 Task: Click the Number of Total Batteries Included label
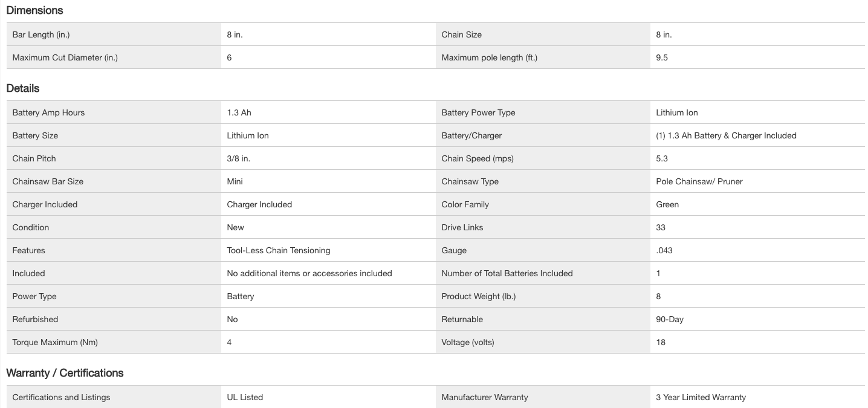tap(507, 273)
